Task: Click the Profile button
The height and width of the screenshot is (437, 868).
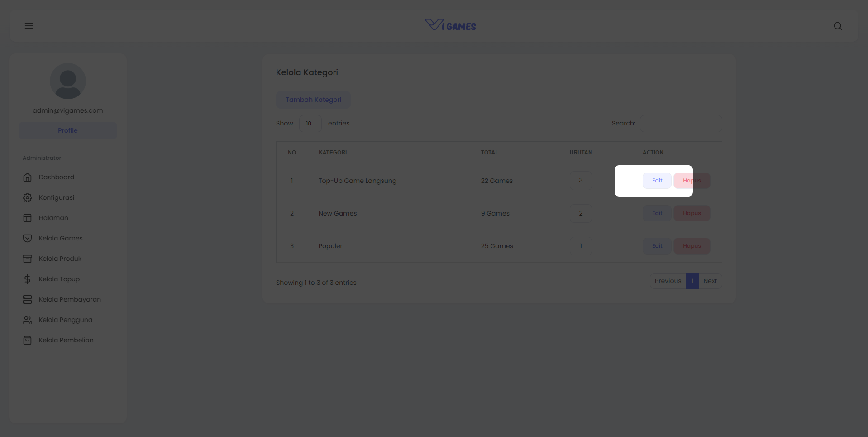Action: 68,130
